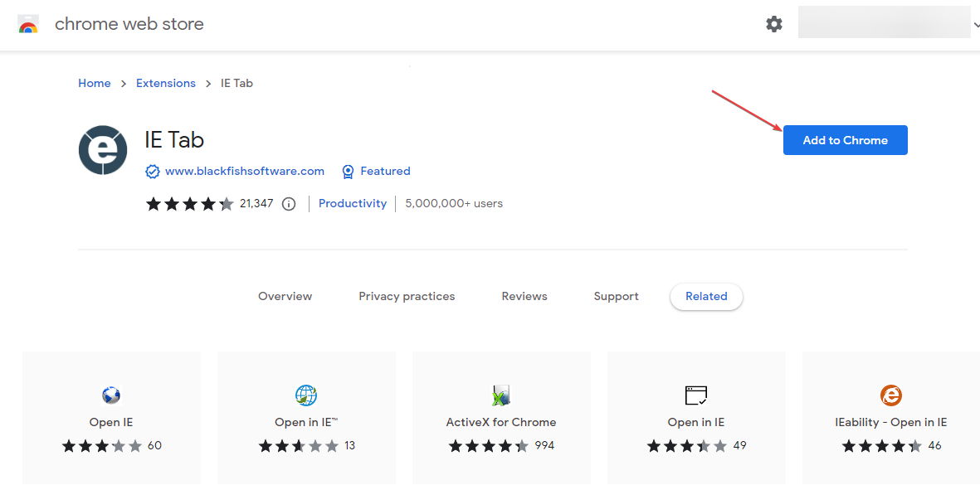Click the Open in IE window icon
This screenshot has height=485, width=980.
(695, 395)
